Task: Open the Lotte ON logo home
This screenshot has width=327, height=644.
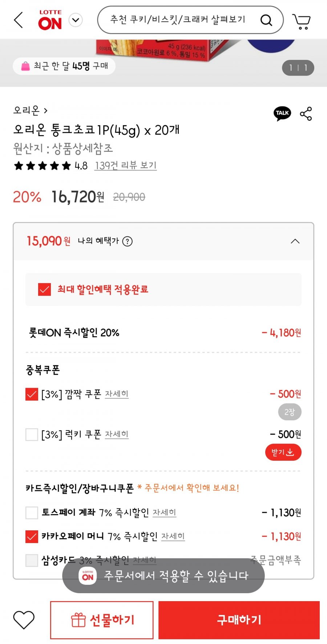Action: (50, 20)
